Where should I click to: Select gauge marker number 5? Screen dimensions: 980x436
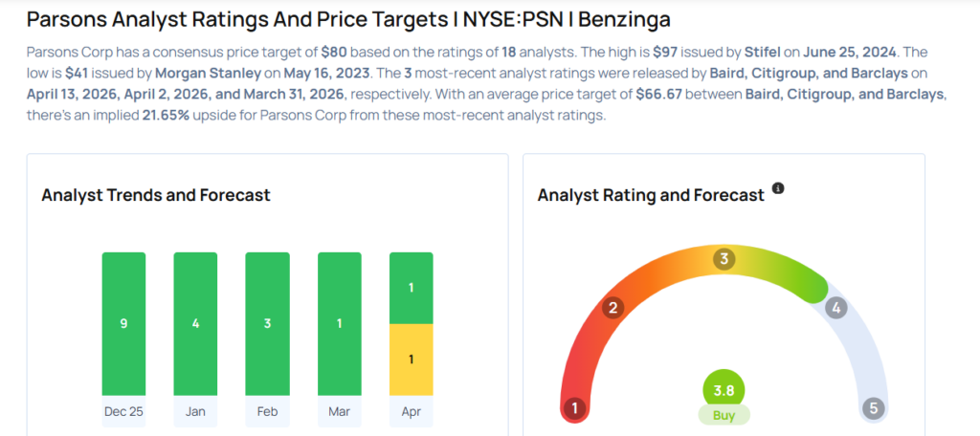872,408
